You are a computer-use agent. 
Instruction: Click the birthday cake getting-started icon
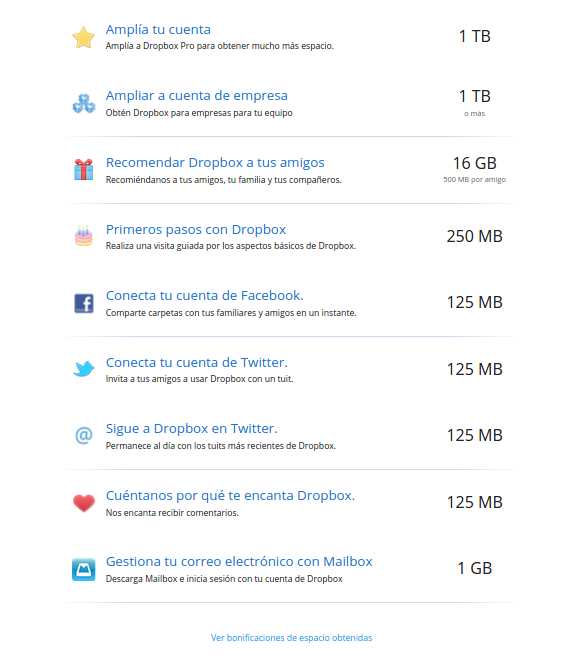(84, 236)
